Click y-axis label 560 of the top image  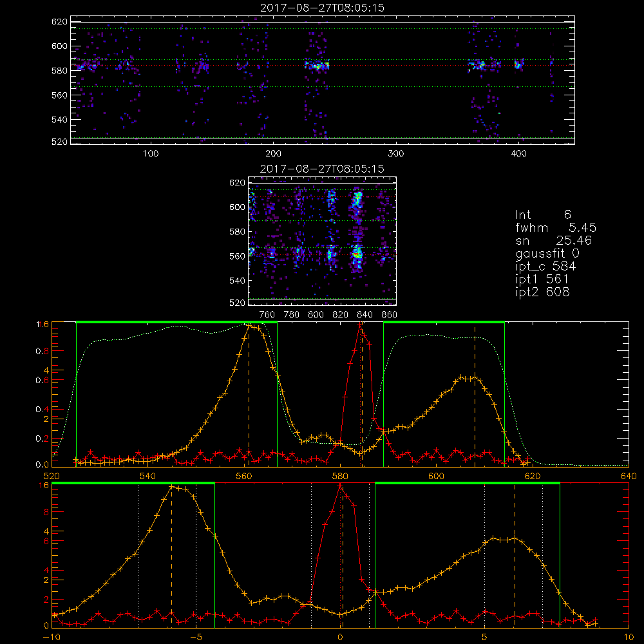coord(59,95)
